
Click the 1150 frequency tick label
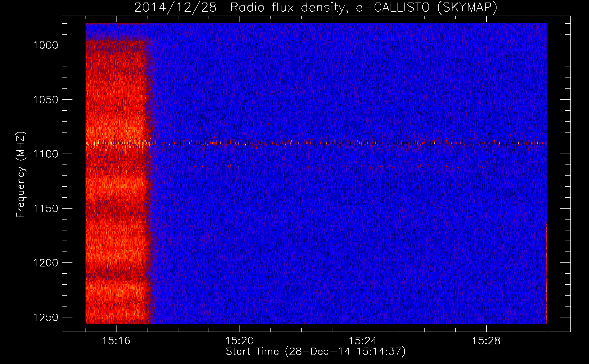click(x=46, y=209)
